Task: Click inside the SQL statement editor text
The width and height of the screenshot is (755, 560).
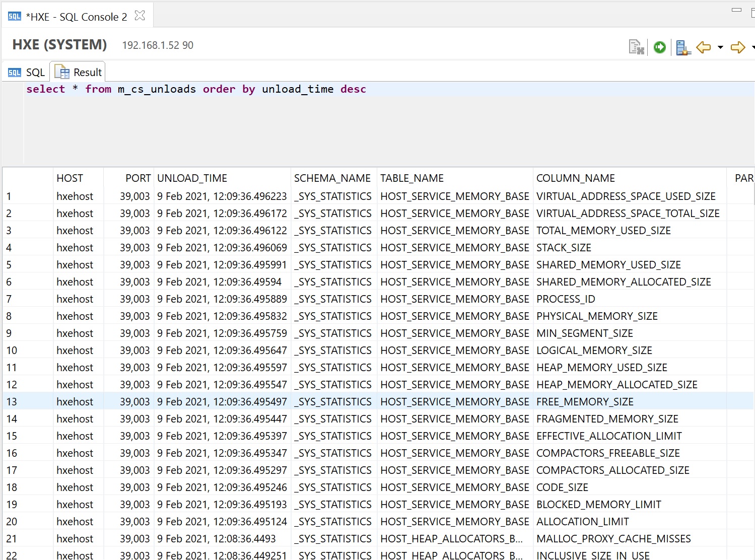Action: pyautogui.click(x=196, y=90)
